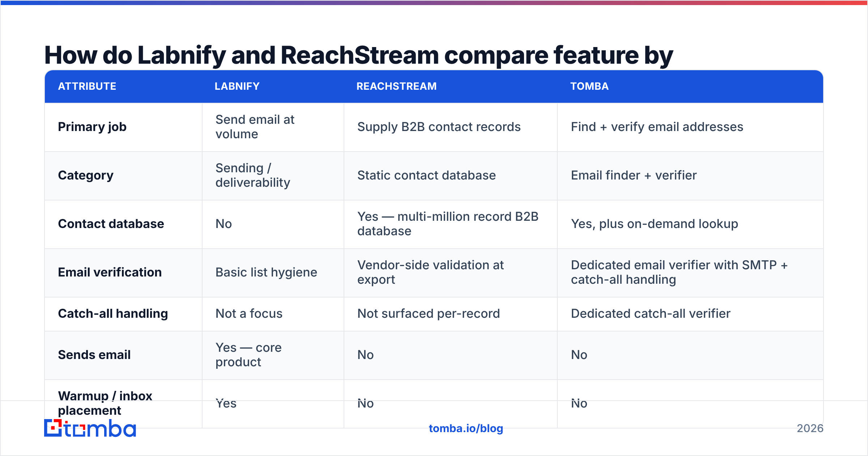
Task: Click 'Email finder + verifier' cell
Action: pos(634,175)
